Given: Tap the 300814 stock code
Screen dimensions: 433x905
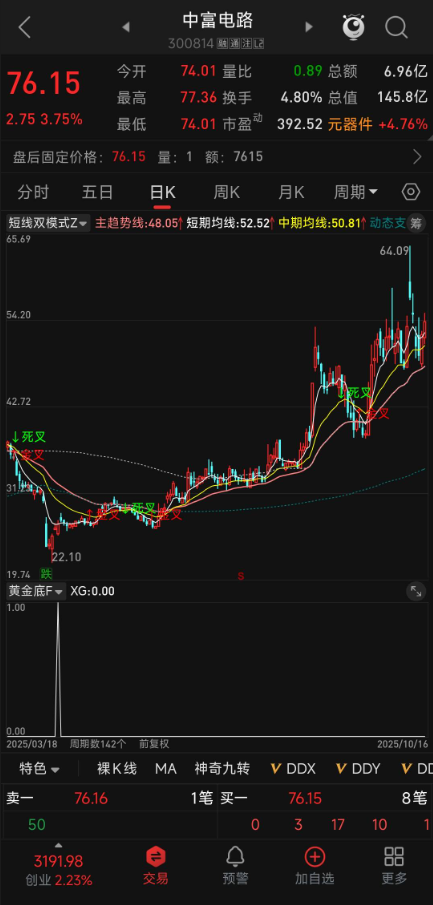Looking at the screenshot, I should coord(191,43).
